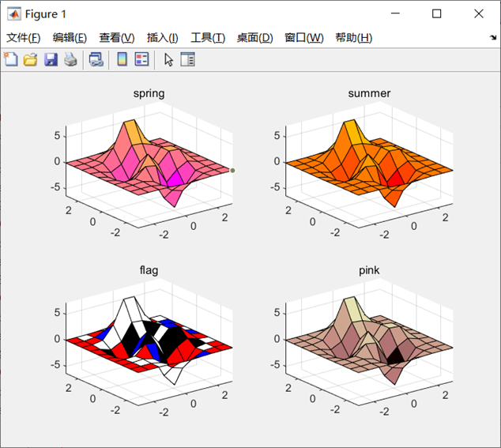
Task: Open the Property Inspector icon
Action: click(x=187, y=59)
